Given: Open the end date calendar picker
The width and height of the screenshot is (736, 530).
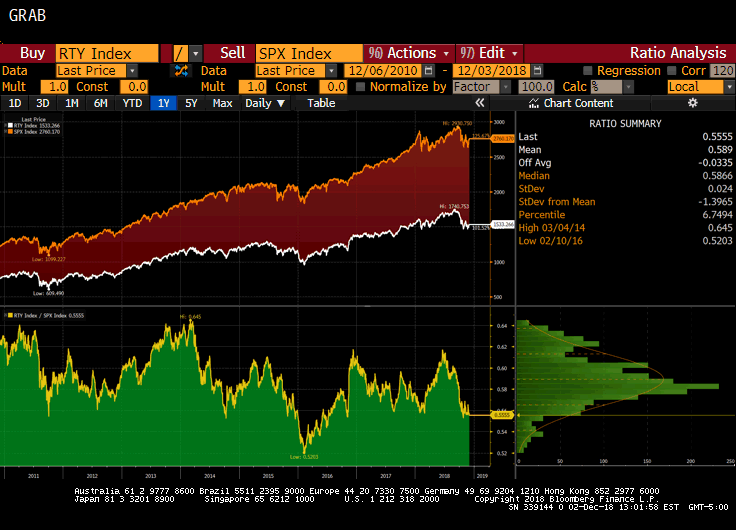Looking at the screenshot, I should point(538,71).
